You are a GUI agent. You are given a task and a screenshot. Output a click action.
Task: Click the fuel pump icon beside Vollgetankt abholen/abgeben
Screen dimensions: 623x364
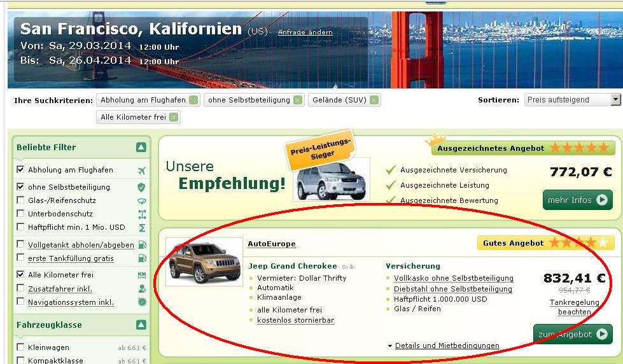pyautogui.click(x=141, y=245)
